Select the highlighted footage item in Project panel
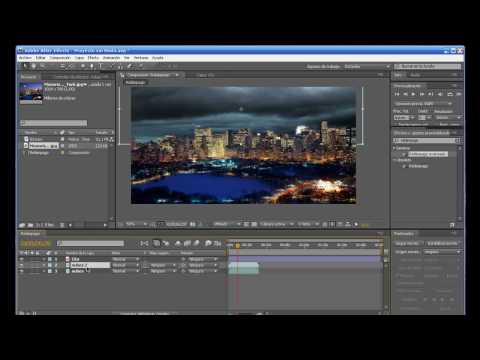This screenshot has height=360, width=480. 43,146
